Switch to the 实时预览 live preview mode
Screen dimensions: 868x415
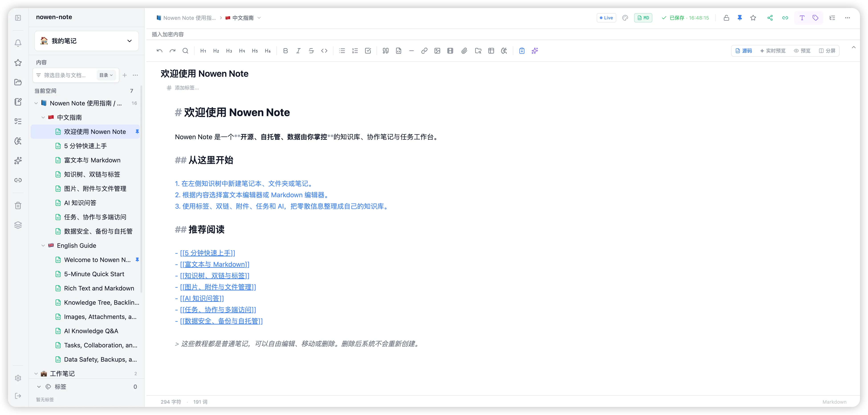point(773,51)
